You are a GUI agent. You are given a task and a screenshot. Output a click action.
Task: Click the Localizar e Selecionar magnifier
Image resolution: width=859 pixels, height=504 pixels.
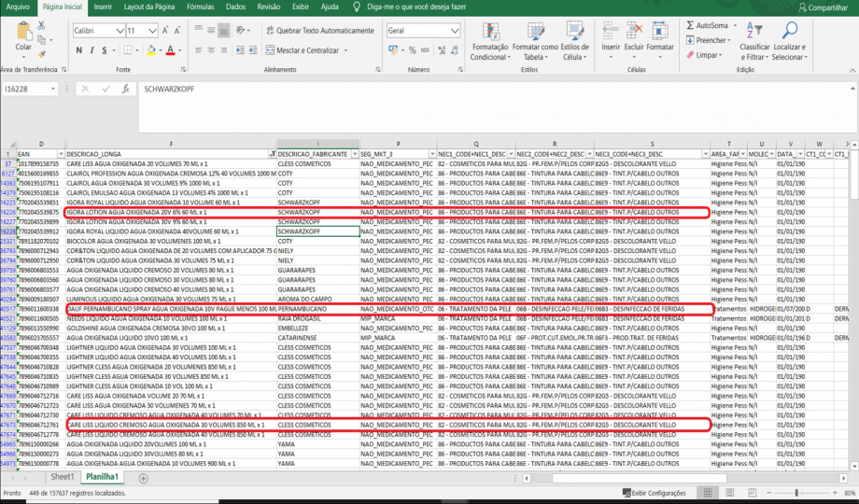(x=789, y=29)
